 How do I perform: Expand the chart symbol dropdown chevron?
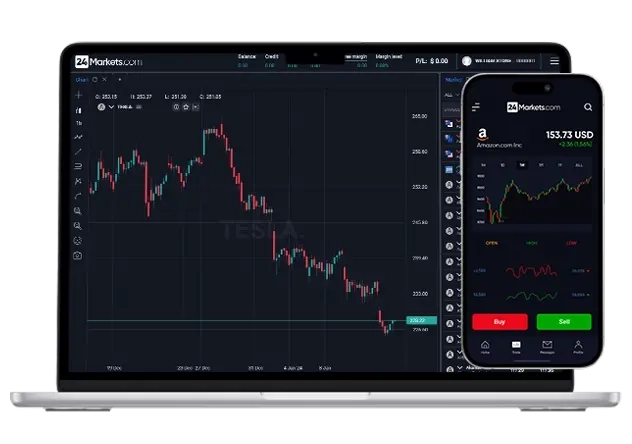click(111, 107)
